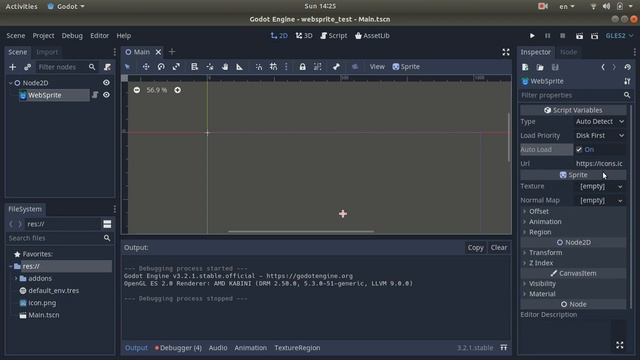
Task: Open the Type Auto Detect dropdown
Action: click(x=600, y=122)
